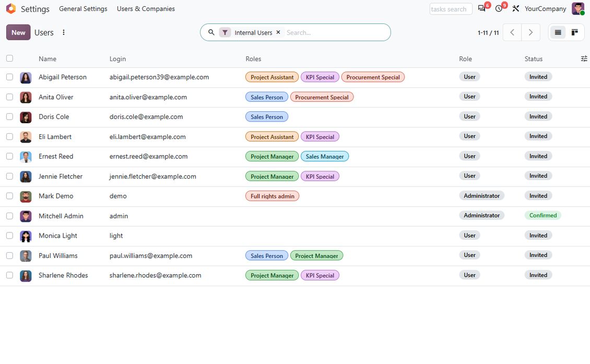The height and width of the screenshot is (364, 590).
Task: Select Mark Demo's row checkbox
Action: pyautogui.click(x=9, y=196)
